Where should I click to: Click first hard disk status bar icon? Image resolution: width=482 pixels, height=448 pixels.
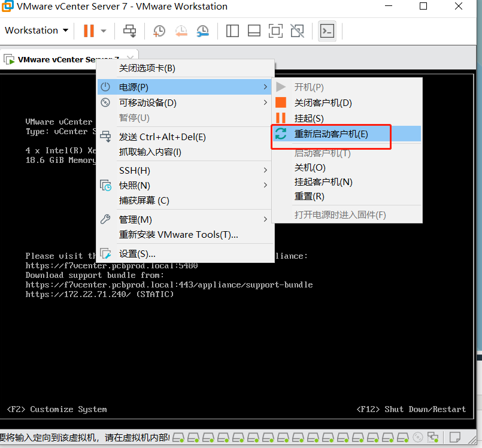[178, 437]
